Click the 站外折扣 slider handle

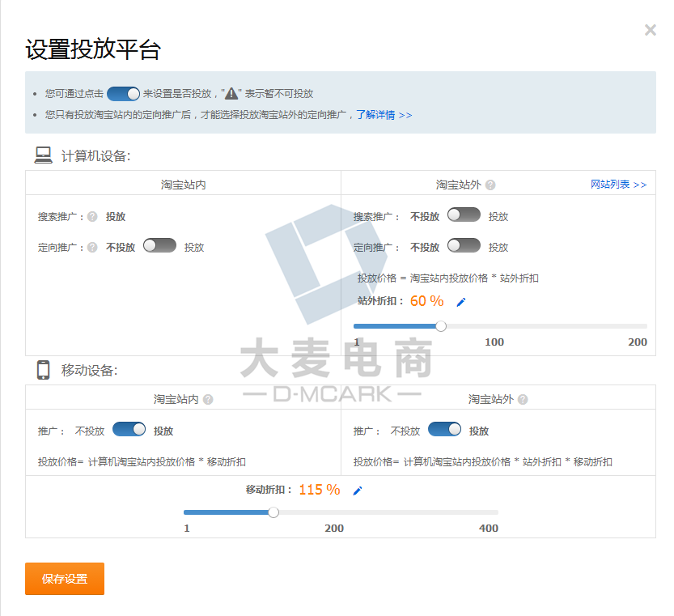coord(441,326)
